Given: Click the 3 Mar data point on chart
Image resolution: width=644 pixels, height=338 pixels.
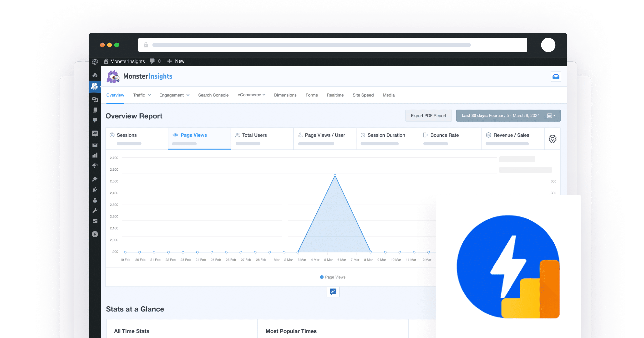Looking at the screenshot, I should (x=298, y=252).
